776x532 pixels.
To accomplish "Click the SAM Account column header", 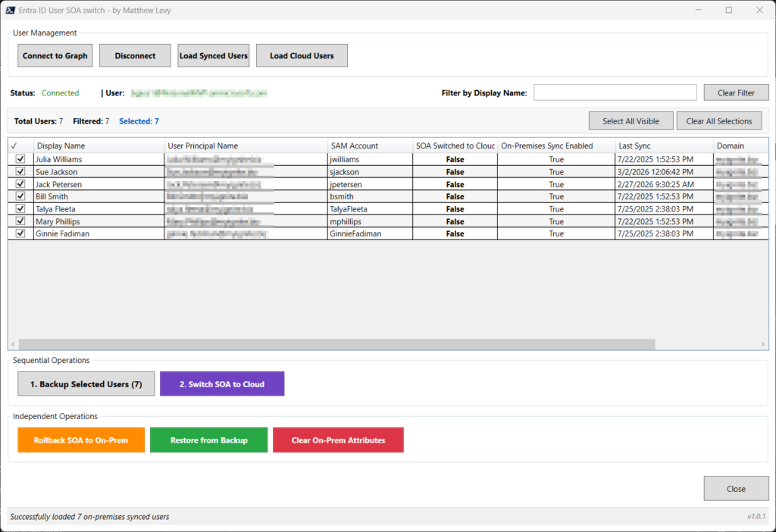I will (x=369, y=146).
